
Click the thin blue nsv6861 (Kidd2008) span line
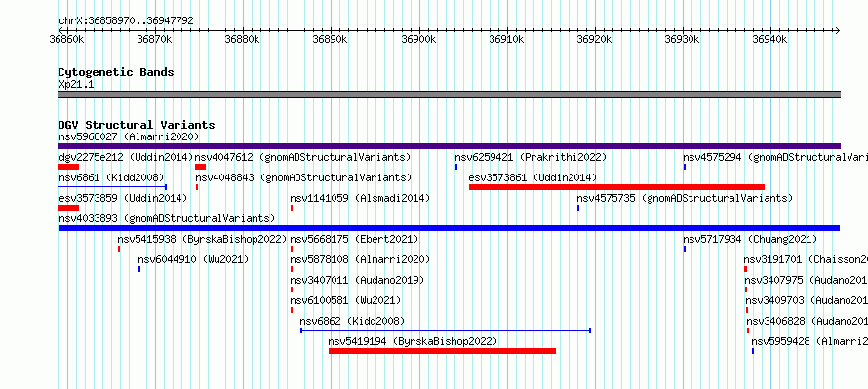(x=112, y=187)
